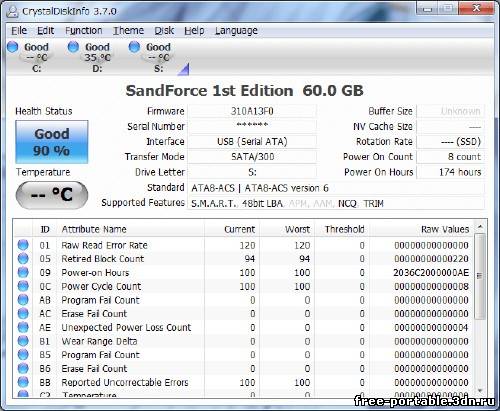Click the Good 90 % health status button
Screen dimensions: 500x411
(x=52, y=142)
